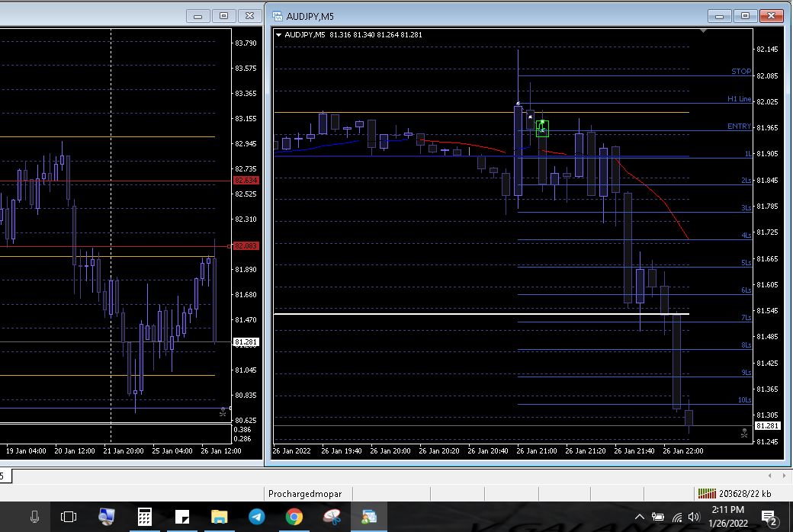Viewport: 793px width, 532px height.
Task: Select the green entry marker box on chart
Action: coord(542,128)
